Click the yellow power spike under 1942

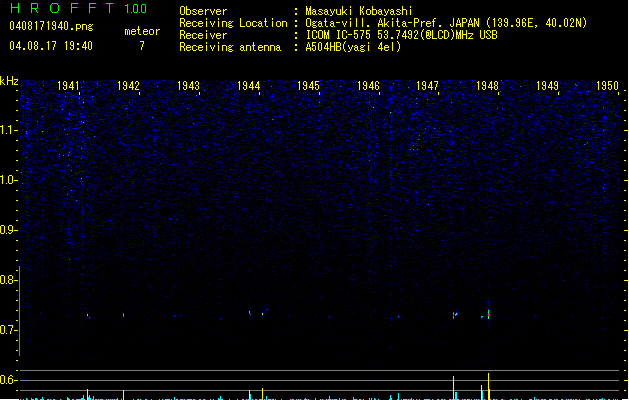[x=124, y=395]
